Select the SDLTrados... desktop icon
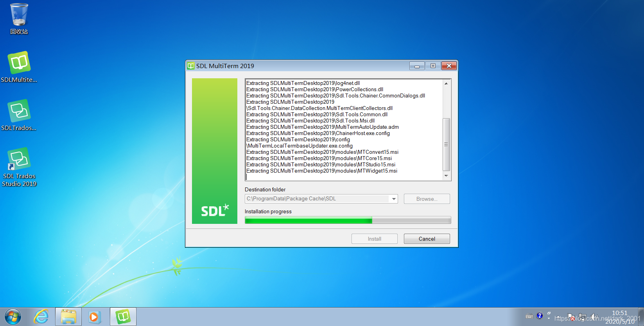Viewport: 644px width, 326px height. click(x=19, y=115)
